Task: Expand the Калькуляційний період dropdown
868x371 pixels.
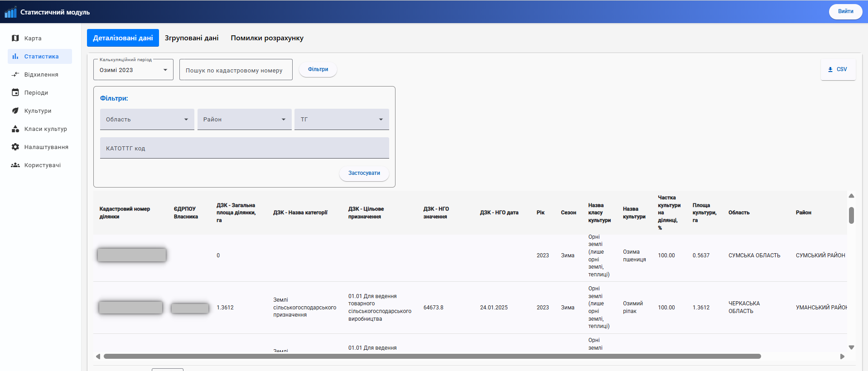Action: [133, 70]
